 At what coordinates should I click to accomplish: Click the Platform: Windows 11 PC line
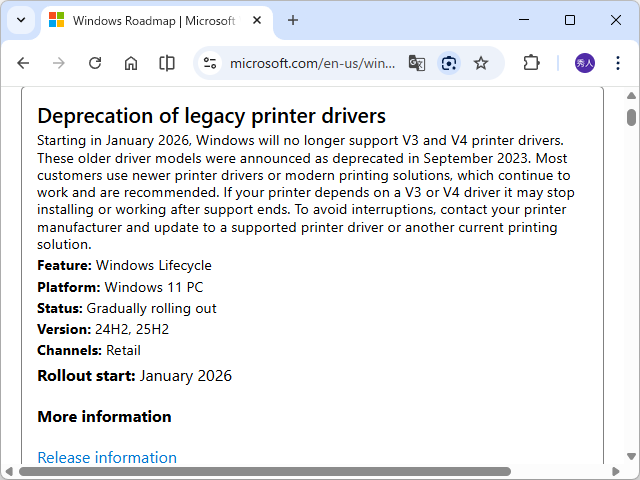tap(120, 287)
